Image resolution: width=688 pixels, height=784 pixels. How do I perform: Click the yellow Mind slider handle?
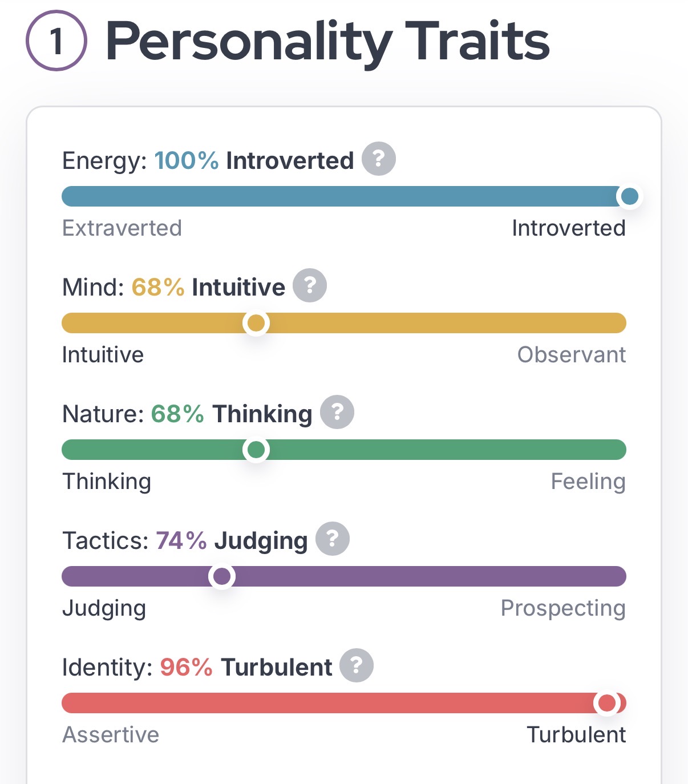256,324
